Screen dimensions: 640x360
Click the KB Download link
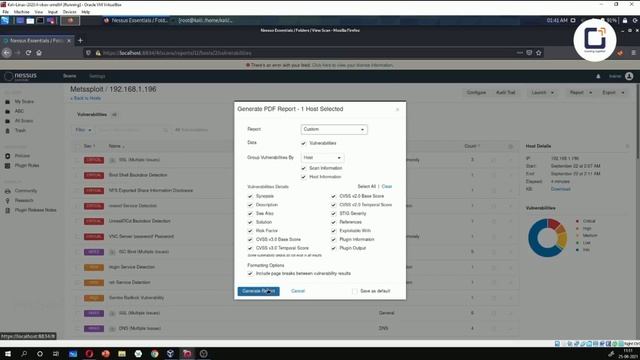click(x=560, y=189)
